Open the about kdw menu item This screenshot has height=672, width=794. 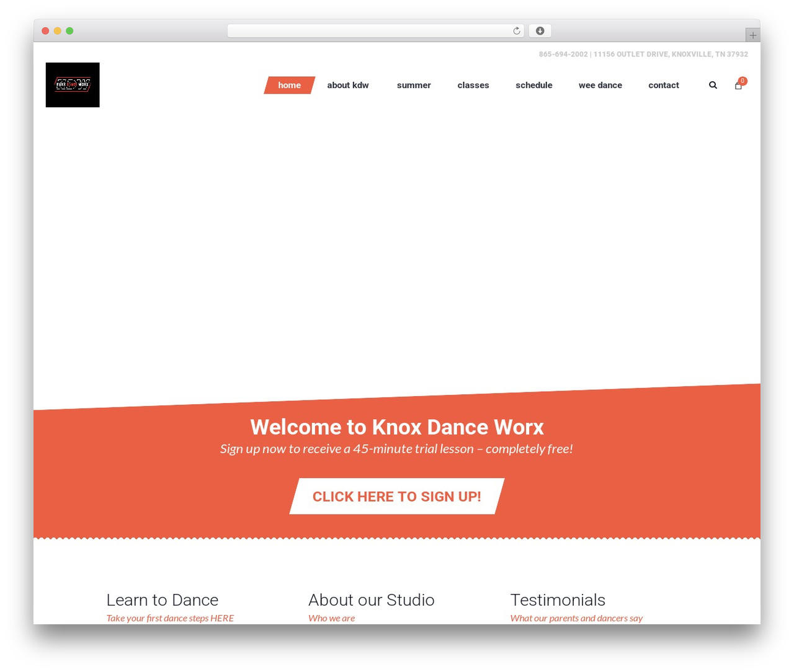(348, 86)
